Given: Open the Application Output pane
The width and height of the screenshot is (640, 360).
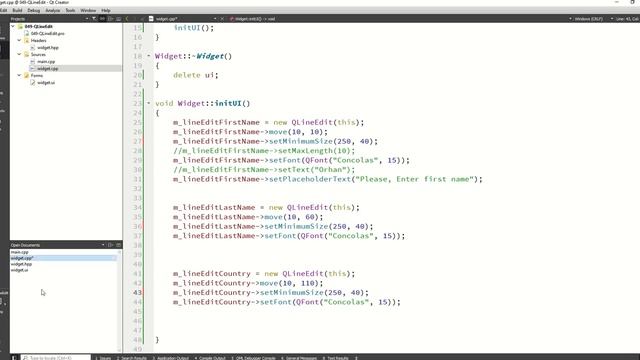Looking at the screenshot, I should pyautogui.click(x=171, y=358).
